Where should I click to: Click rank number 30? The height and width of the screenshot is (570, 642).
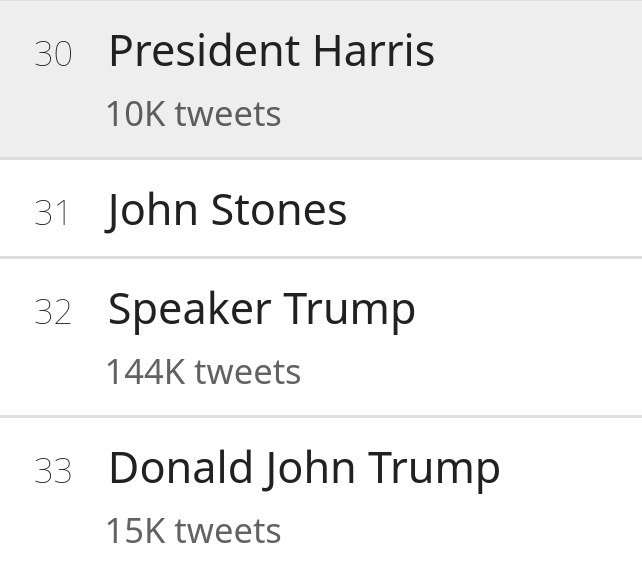click(x=53, y=54)
